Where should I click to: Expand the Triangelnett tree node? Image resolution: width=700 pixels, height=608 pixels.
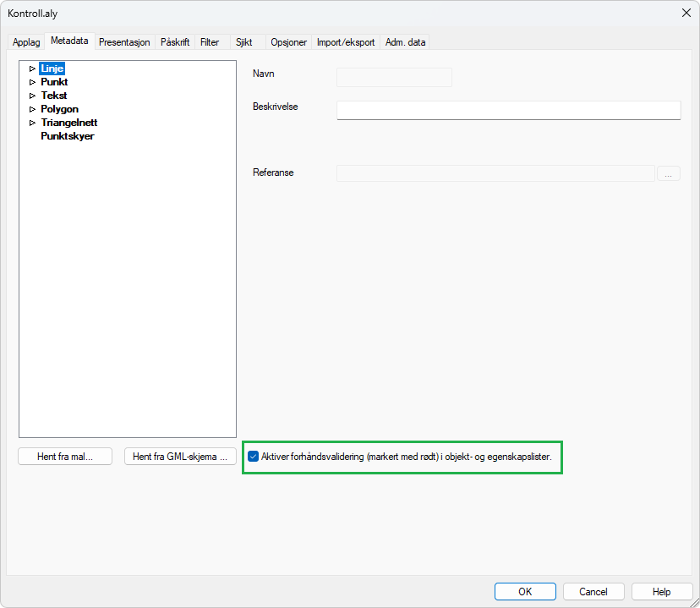(32, 123)
